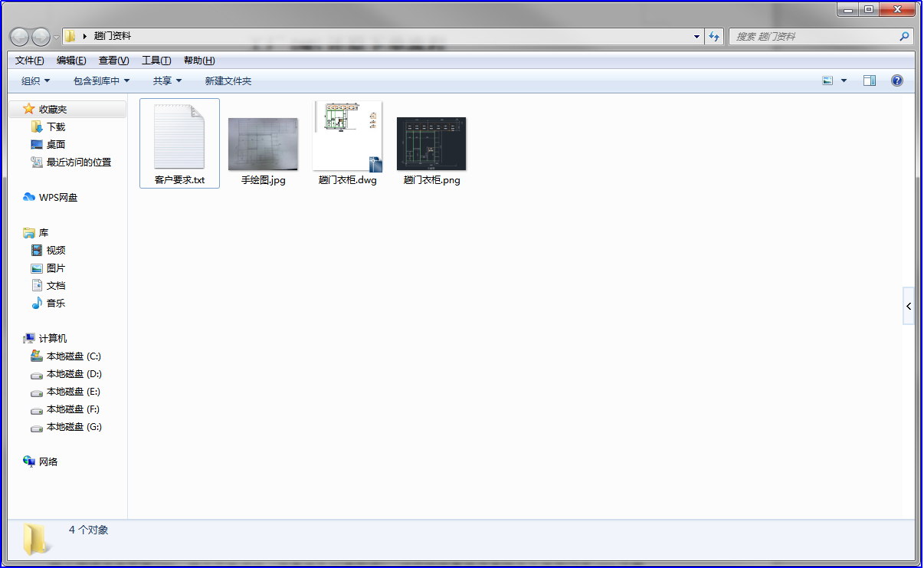Click the 趟门衣柜.png file name
The width and height of the screenshot is (924, 568).
click(x=431, y=181)
